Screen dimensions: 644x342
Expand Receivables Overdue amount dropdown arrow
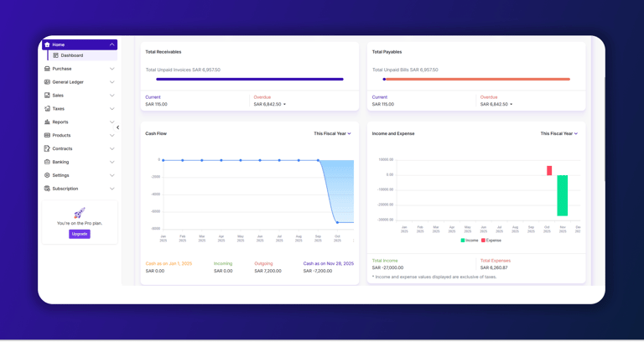click(x=284, y=104)
